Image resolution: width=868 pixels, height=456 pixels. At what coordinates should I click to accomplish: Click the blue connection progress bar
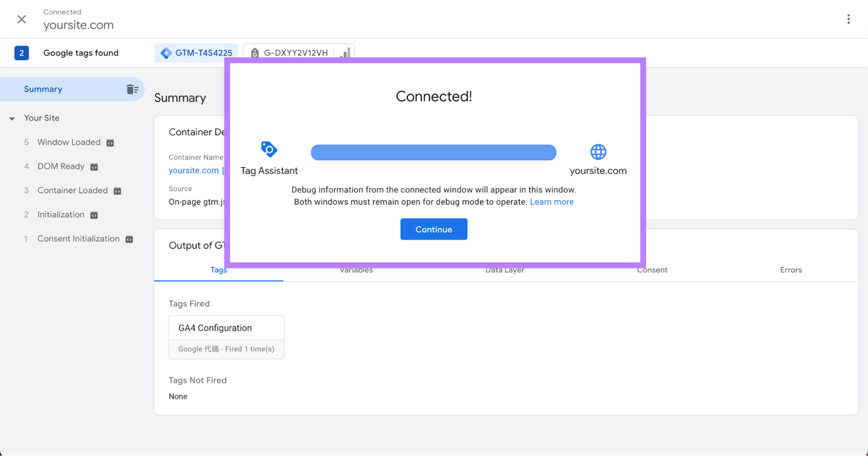pos(433,153)
